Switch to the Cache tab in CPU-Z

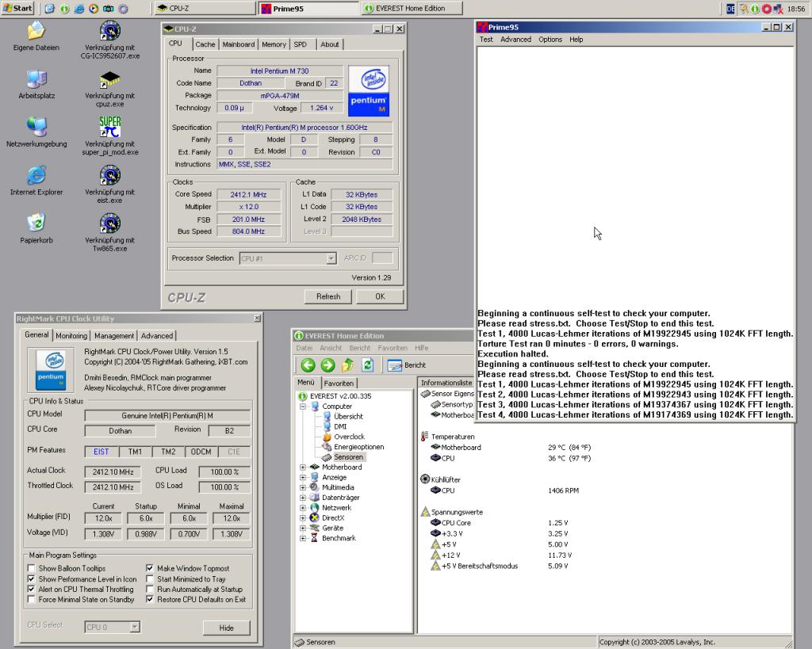pyautogui.click(x=205, y=44)
